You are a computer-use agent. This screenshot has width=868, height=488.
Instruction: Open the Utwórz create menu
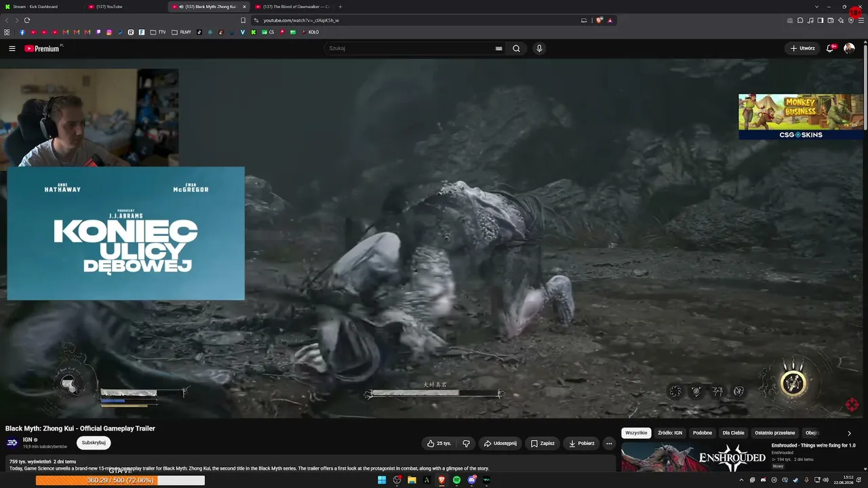(802, 48)
